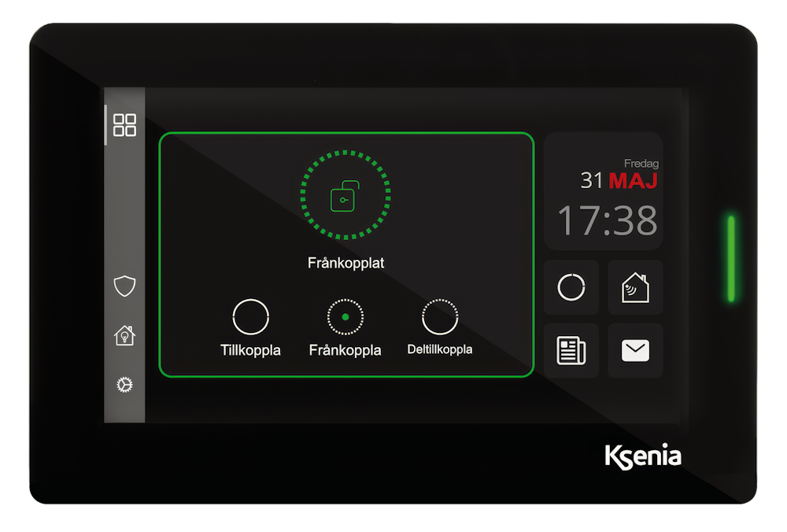Image resolution: width=787 pixels, height=532 pixels.
Task: Tap the Frånkopplat status text
Action: pos(345,264)
